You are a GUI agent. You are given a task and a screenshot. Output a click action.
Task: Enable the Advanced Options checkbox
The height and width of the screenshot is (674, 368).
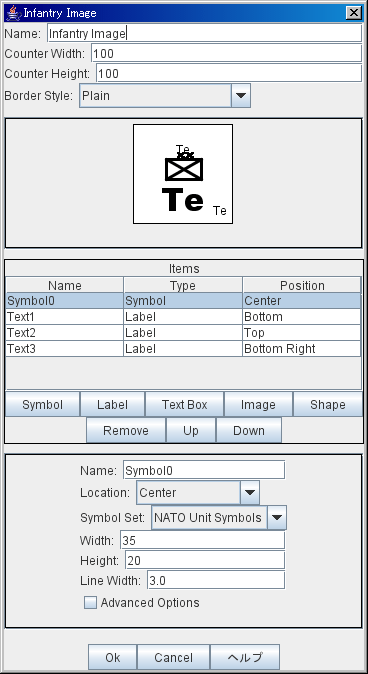pos(90,603)
